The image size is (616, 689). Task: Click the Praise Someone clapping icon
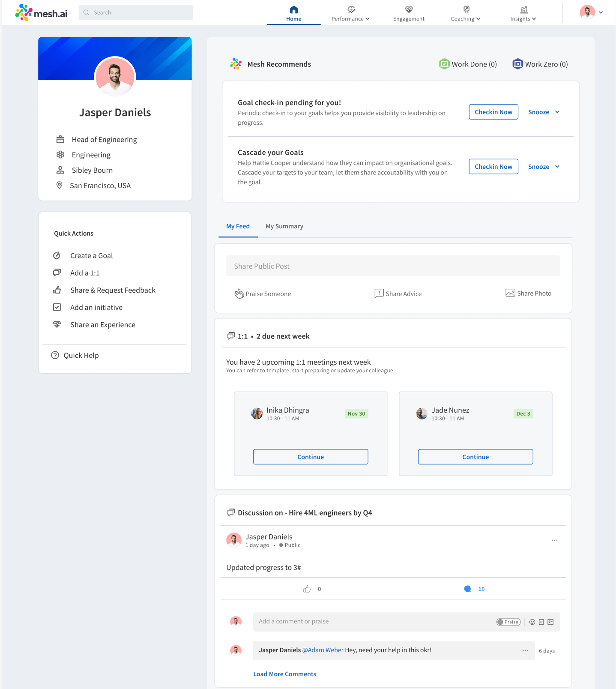click(x=239, y=294)
